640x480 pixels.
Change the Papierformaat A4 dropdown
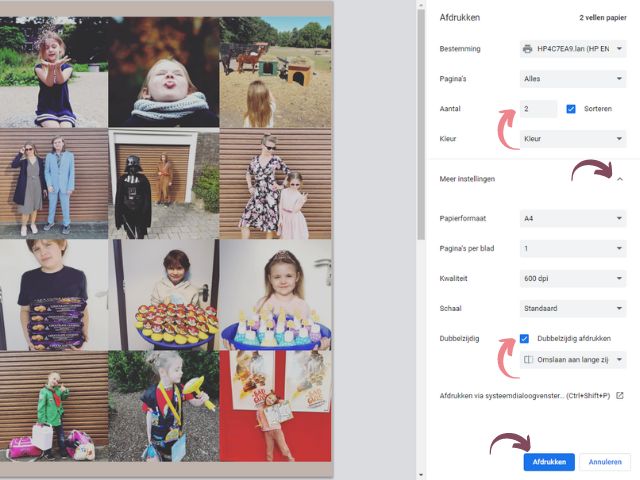click(x=573, y=218)
